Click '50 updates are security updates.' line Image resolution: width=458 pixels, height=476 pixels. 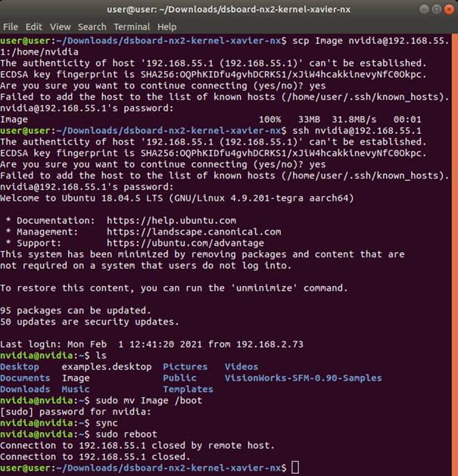89,322
